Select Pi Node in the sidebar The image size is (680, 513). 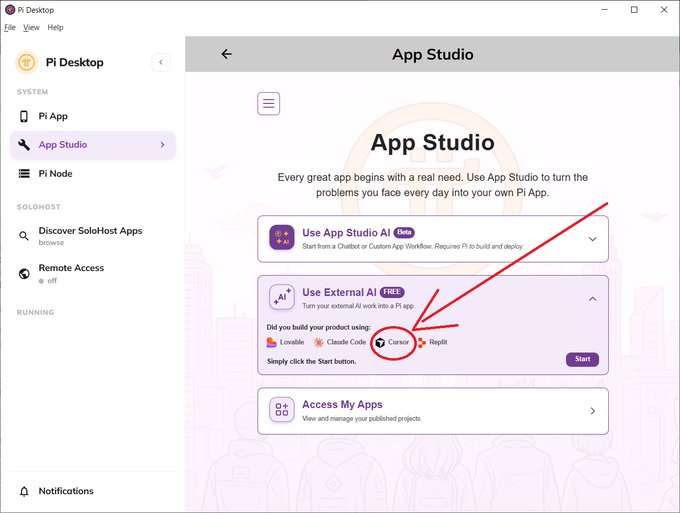click(x=92, y=174)
